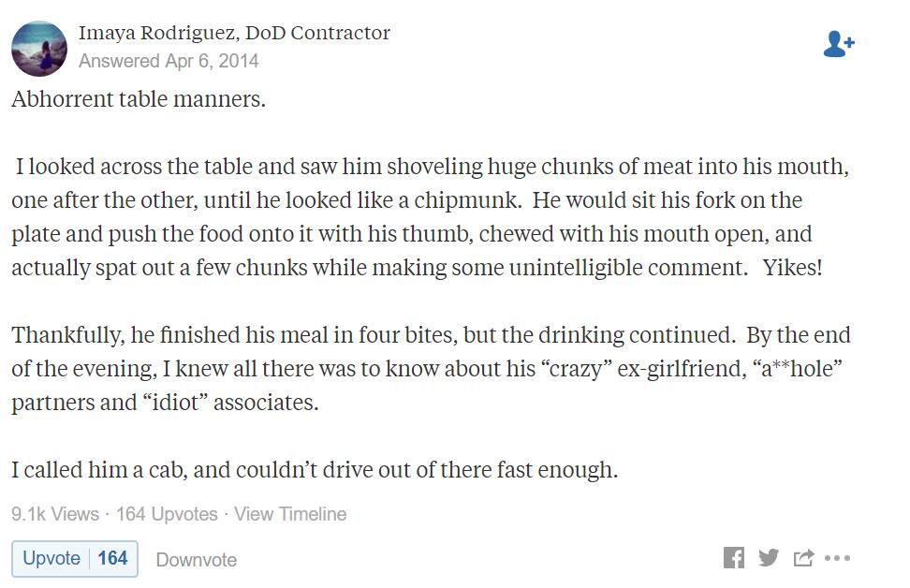Image resolution: width=910 pixels, height=588 pixels.
Task: Click the "Abhorrent table manners." line
Action: [x=139, y=99]
